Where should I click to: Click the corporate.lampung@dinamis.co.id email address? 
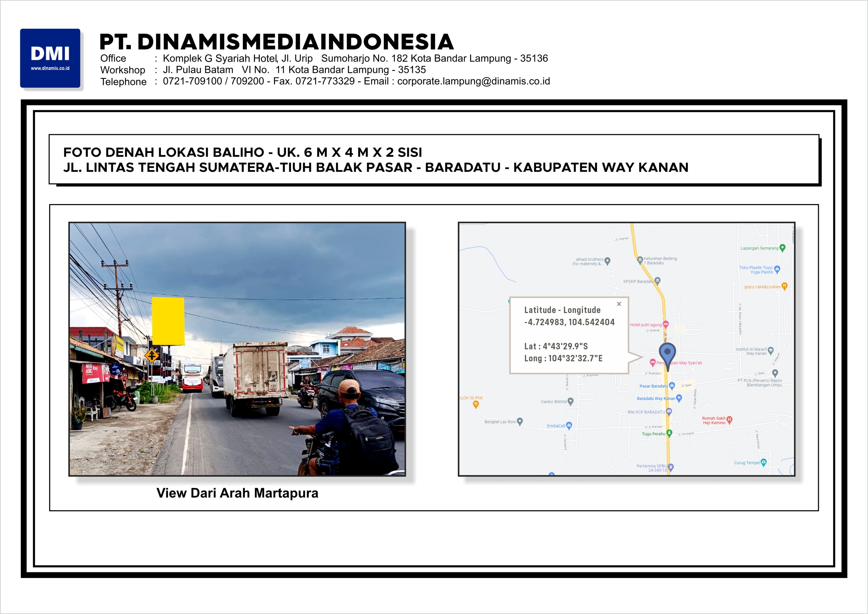[x=473, y=81]
